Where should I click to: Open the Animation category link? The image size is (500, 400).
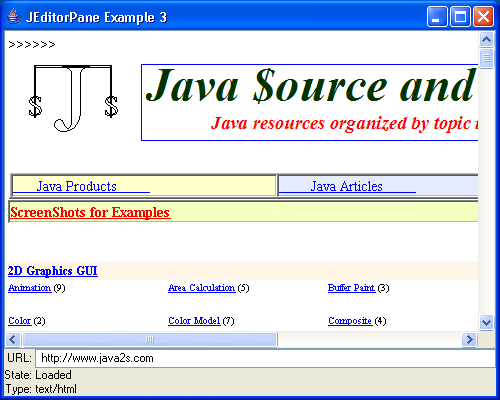[x=30, y=288]
